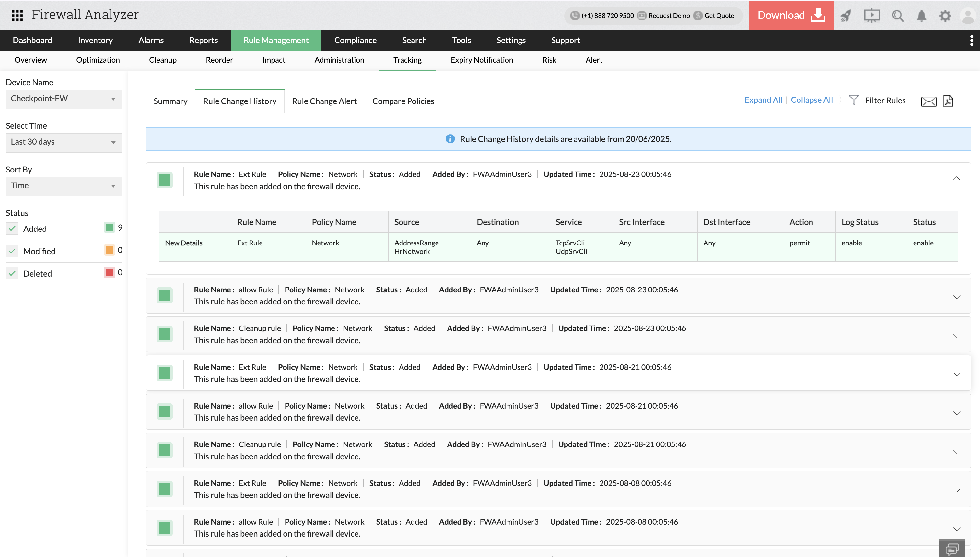Uncheck the Added status filter
The height and width of the screenshot is (557, 980).
[12, 228]
